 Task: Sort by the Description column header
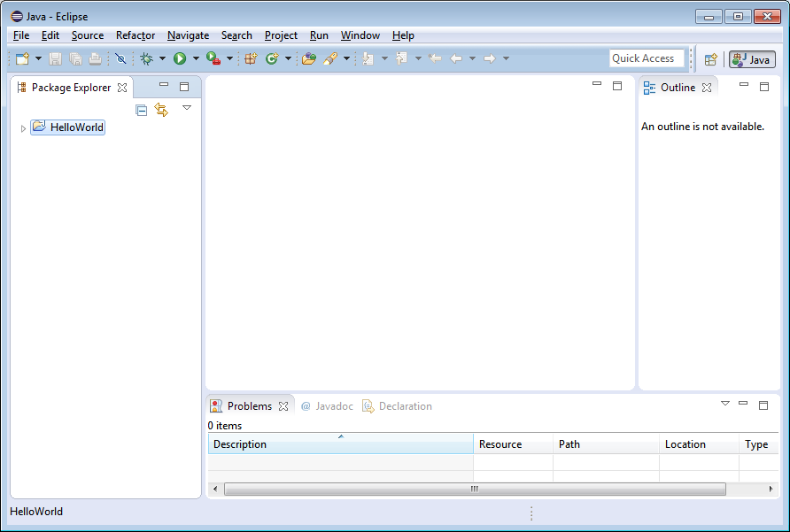(341, 443)
